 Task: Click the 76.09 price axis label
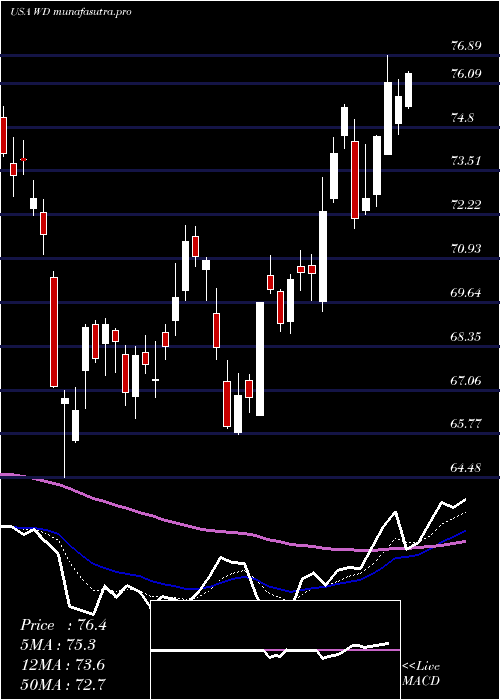pos(466,74)
